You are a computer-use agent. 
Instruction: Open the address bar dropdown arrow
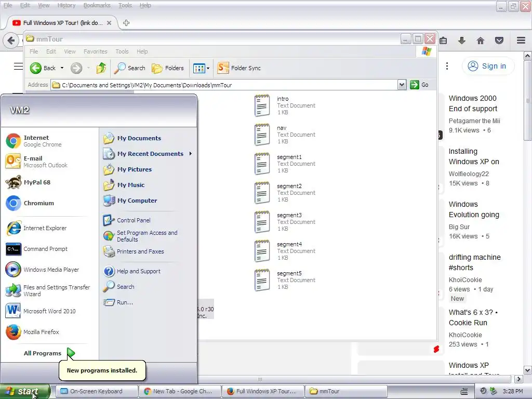point(402,85)
